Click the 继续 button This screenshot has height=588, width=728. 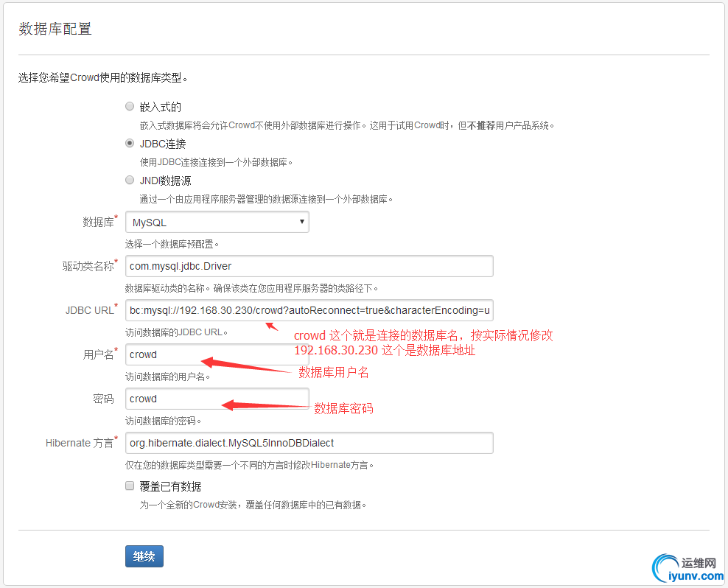[144, 556]
